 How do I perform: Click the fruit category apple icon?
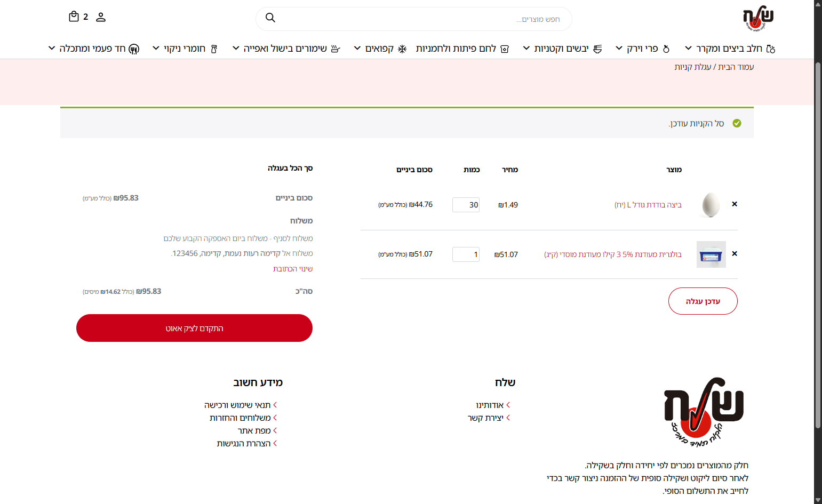pos(666,49)
